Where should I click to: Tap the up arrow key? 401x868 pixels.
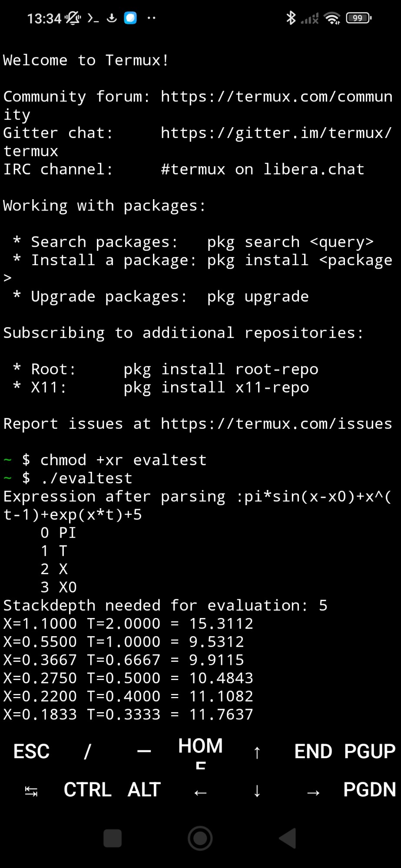coord(257,752)
